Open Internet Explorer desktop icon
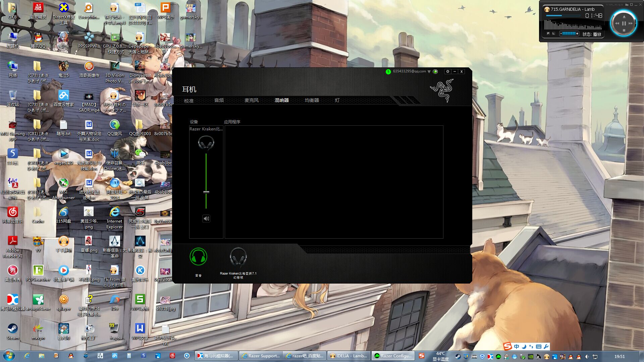Image resolution: width=644 pixels, height=362 pixels. point(115,218)
